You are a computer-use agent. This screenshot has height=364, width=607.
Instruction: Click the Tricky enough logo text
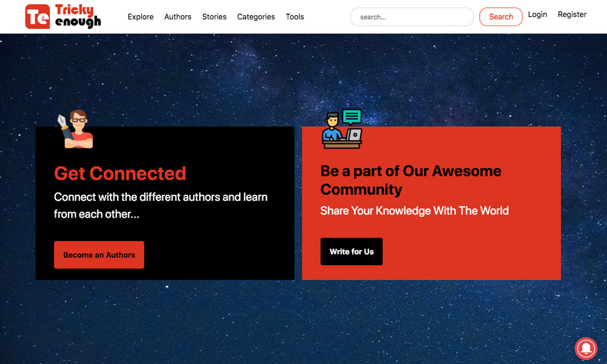coord(78,17)
